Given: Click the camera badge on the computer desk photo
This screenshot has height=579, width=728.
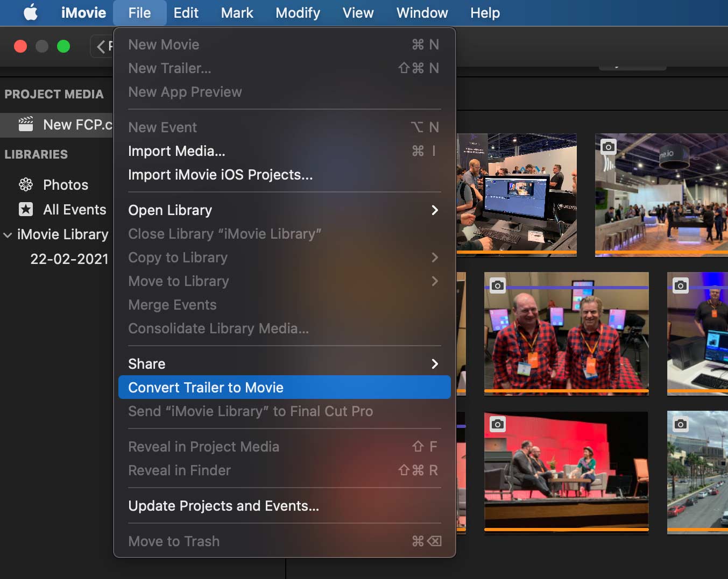Looking at the screenshot, I should (681, 285).
